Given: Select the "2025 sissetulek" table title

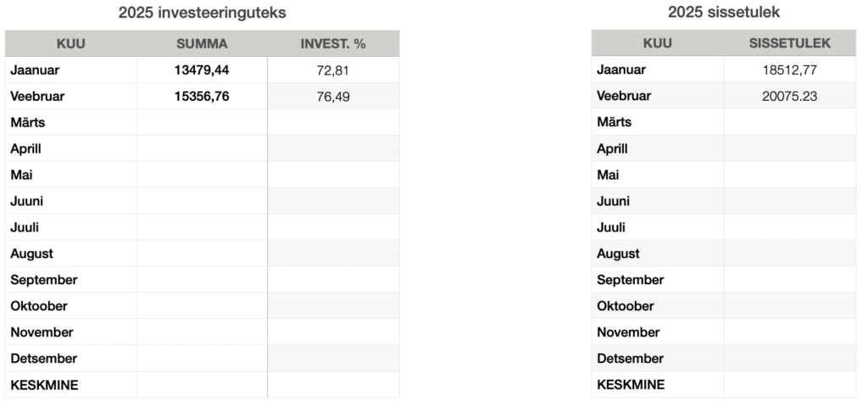Looking at the screenshot, I should click(723, 12).
